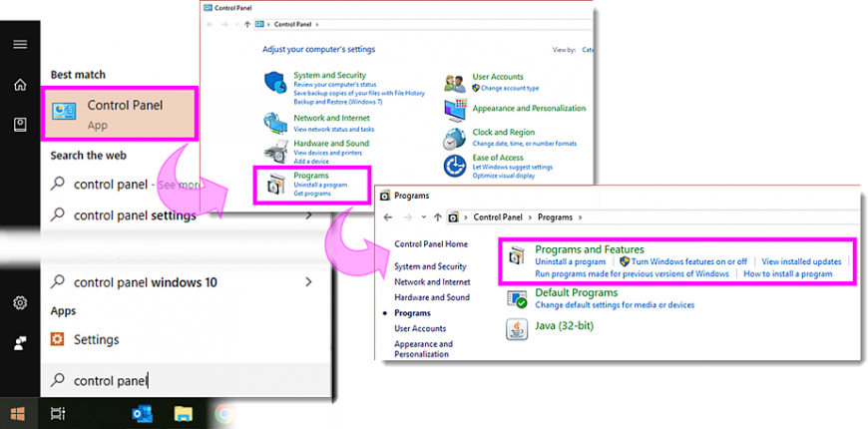Open Hardware and Sound in Programs sidebar

[x=432, y=297]
